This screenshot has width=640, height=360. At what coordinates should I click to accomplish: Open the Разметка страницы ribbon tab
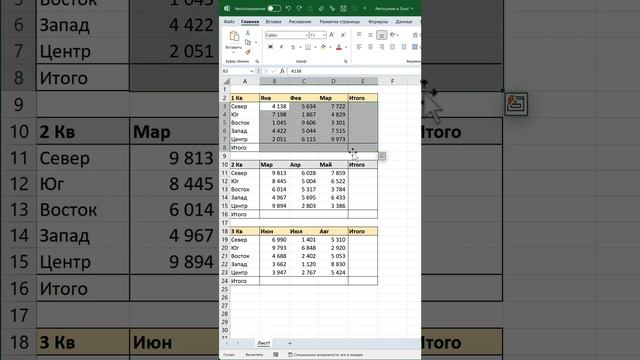[x=340, y=22]
